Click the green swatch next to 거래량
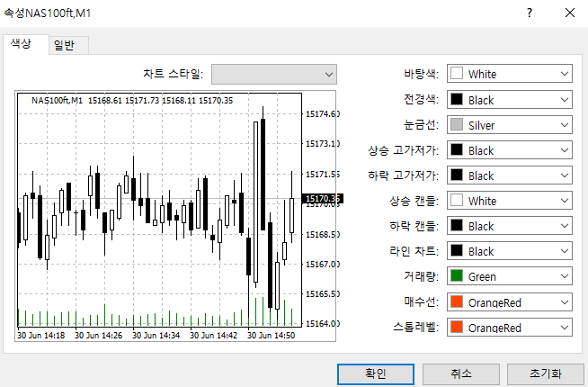This screenshot has height=387, width=588. coord(457,276)
